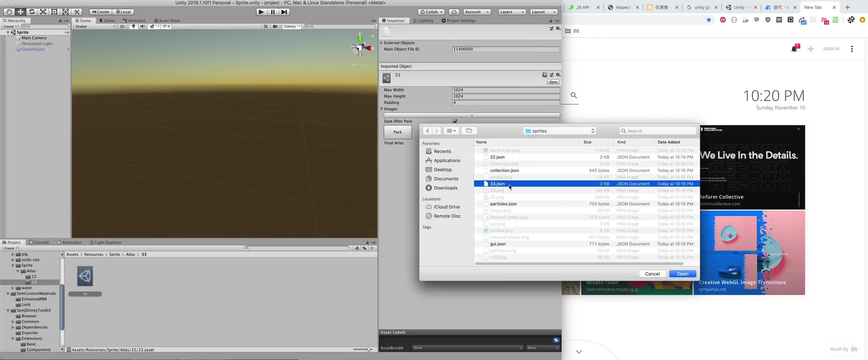The image size is (868, 360).
Task: Open scene view component tools icon
Action: 266,26
